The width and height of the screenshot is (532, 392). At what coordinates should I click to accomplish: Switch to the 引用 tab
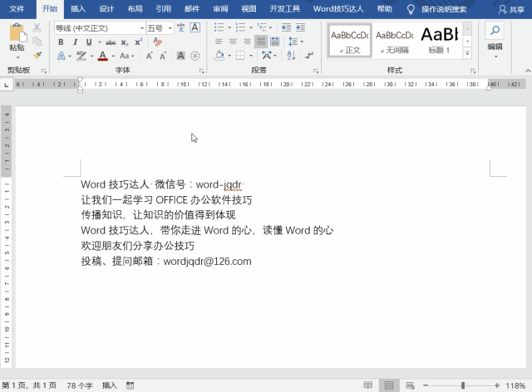point(164,9)
